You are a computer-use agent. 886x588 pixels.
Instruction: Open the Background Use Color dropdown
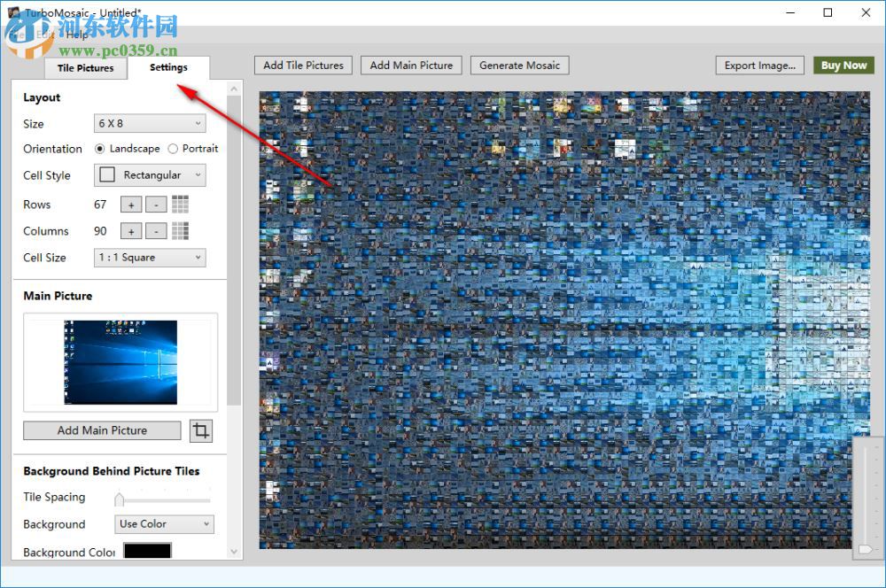click(164, 524)
